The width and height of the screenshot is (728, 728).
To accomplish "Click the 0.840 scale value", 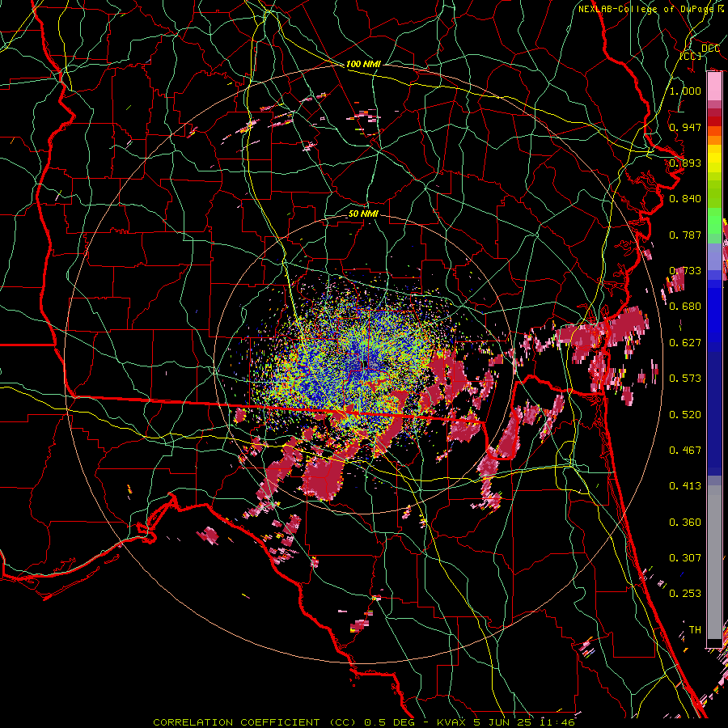I will [x=685, y=198].
